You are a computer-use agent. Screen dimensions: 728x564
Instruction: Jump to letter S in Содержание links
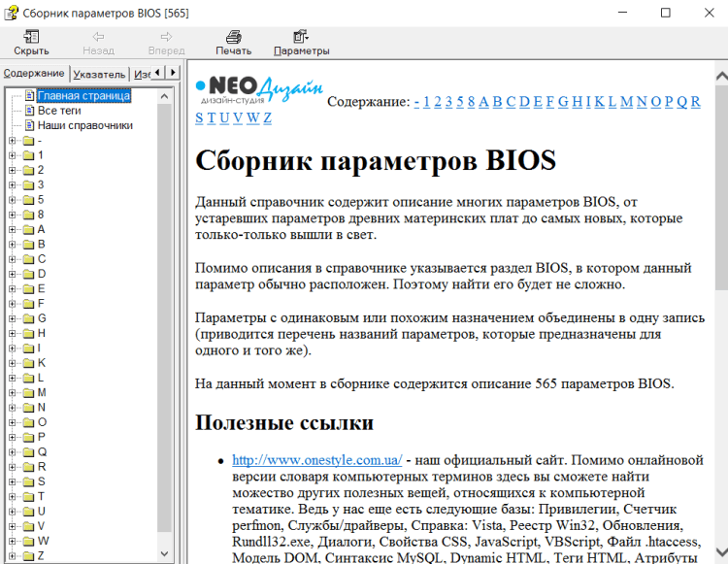pos(199,117)
